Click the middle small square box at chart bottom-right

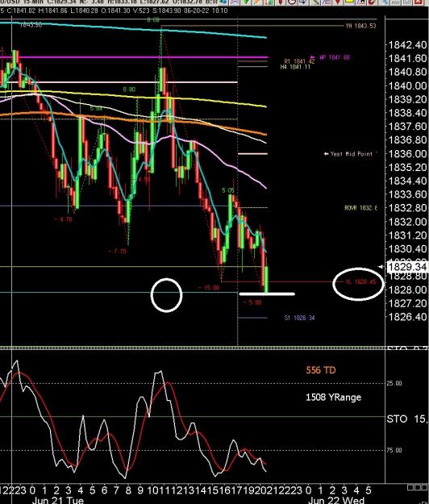tap(417, 488)
